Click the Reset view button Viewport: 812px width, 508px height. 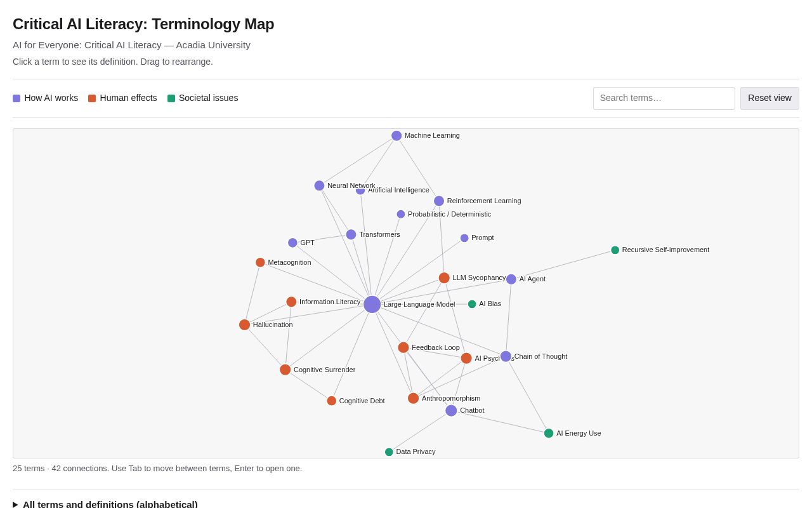coord(769,98)
